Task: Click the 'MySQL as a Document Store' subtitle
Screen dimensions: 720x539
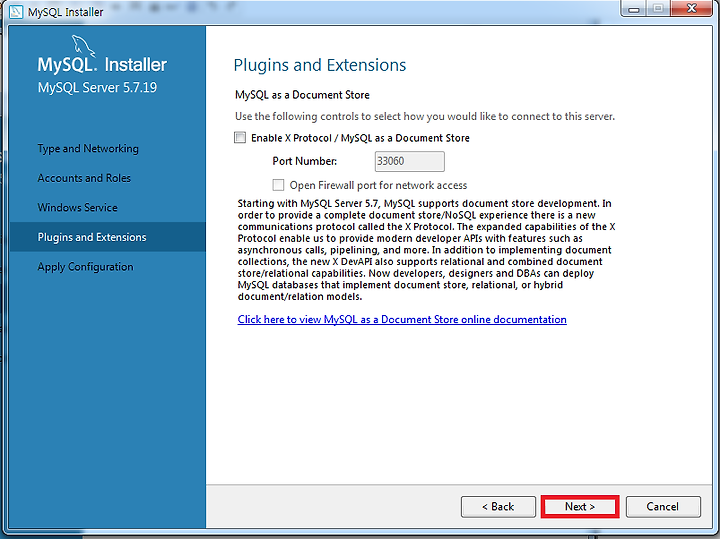Action: click(x=302, y=95)
